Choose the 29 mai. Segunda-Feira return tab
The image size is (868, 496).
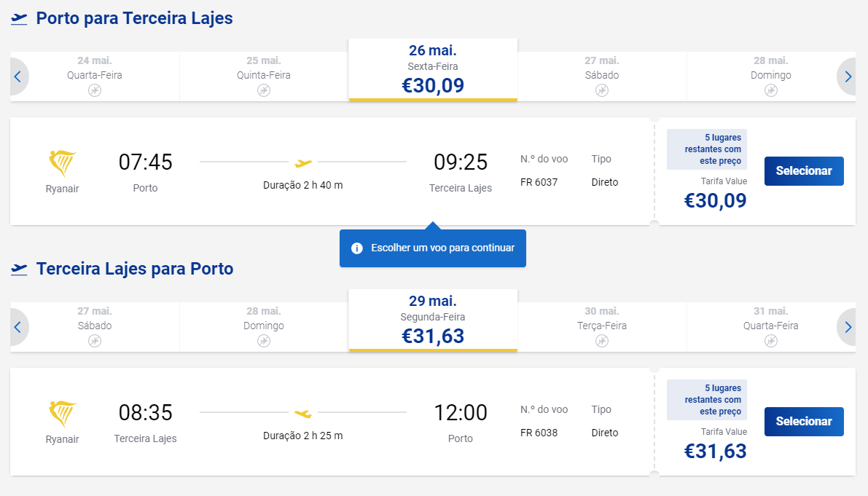433,320
